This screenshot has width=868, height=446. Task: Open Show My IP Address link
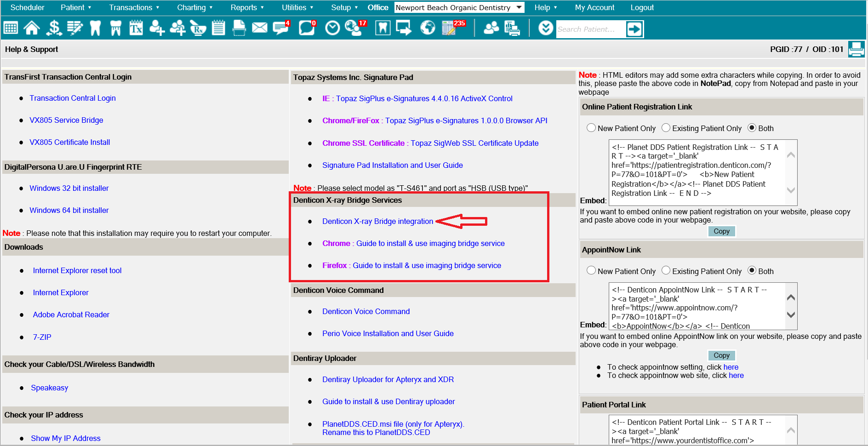[x=66, y=438]
